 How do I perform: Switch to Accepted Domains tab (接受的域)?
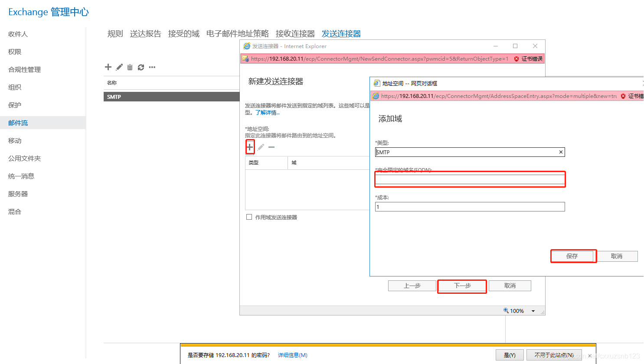click(184, 34)
